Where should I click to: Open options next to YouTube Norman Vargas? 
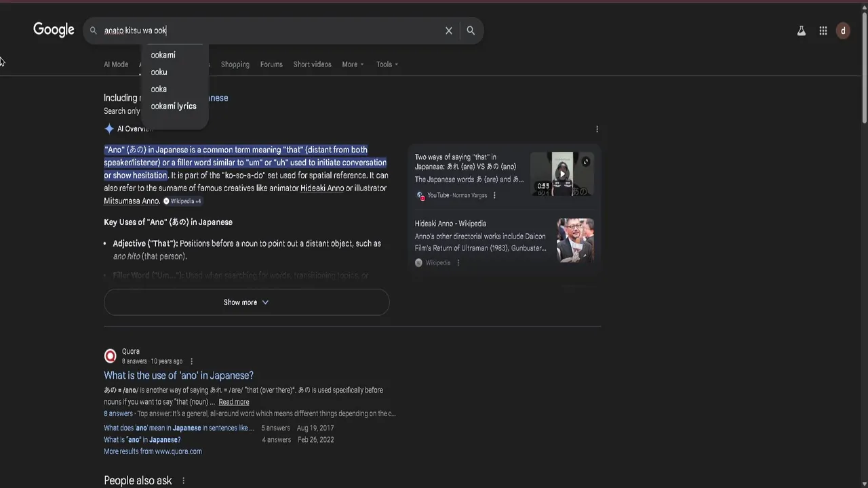[494, 195]
